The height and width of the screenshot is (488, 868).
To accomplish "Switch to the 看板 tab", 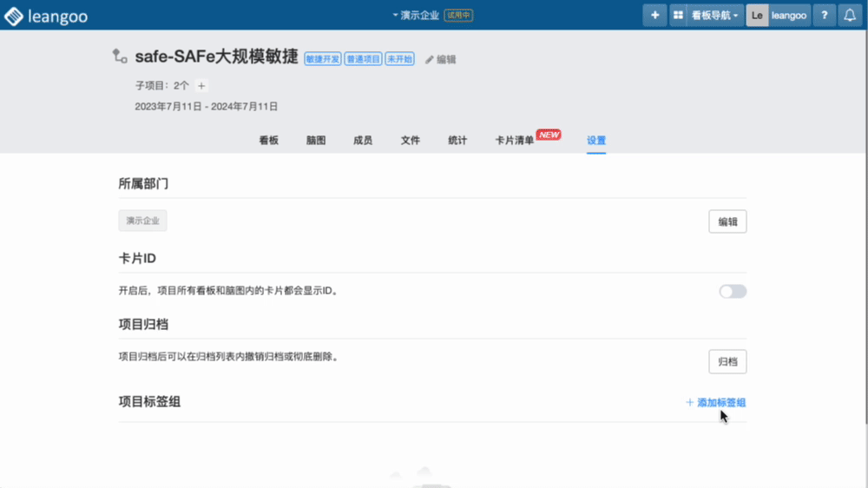I will coord(269,141).
